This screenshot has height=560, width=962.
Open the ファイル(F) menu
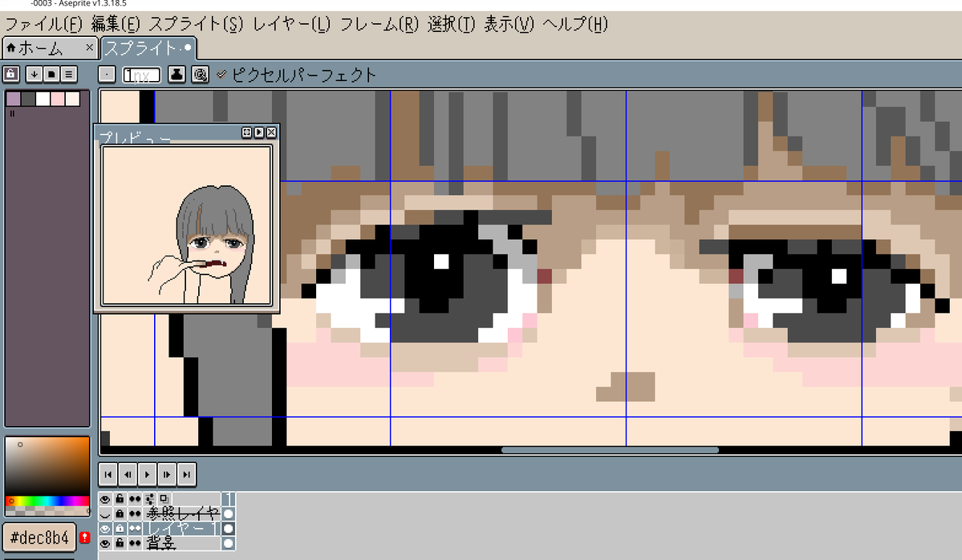pos(43,24)
